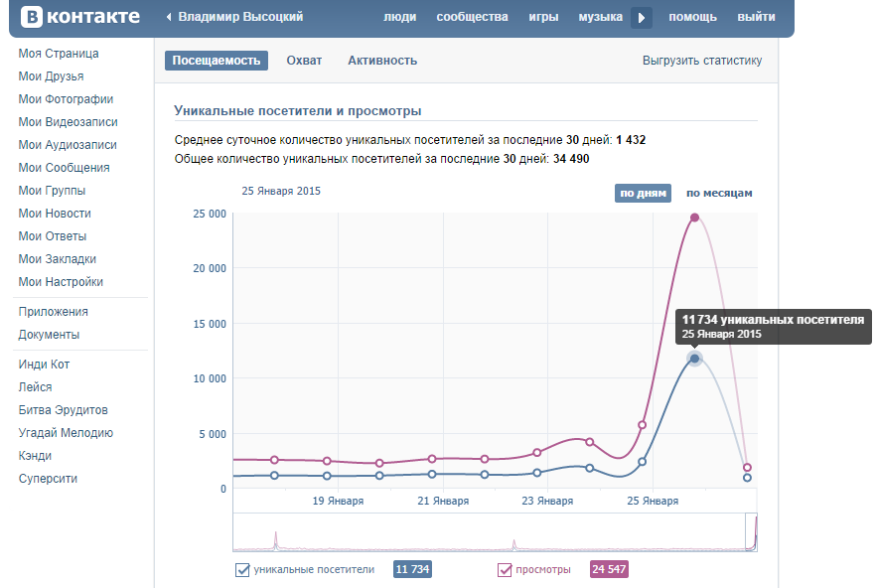The image size is (877, 588).
Task: Open the Активность tab
Action: click(x=382, y=61)
